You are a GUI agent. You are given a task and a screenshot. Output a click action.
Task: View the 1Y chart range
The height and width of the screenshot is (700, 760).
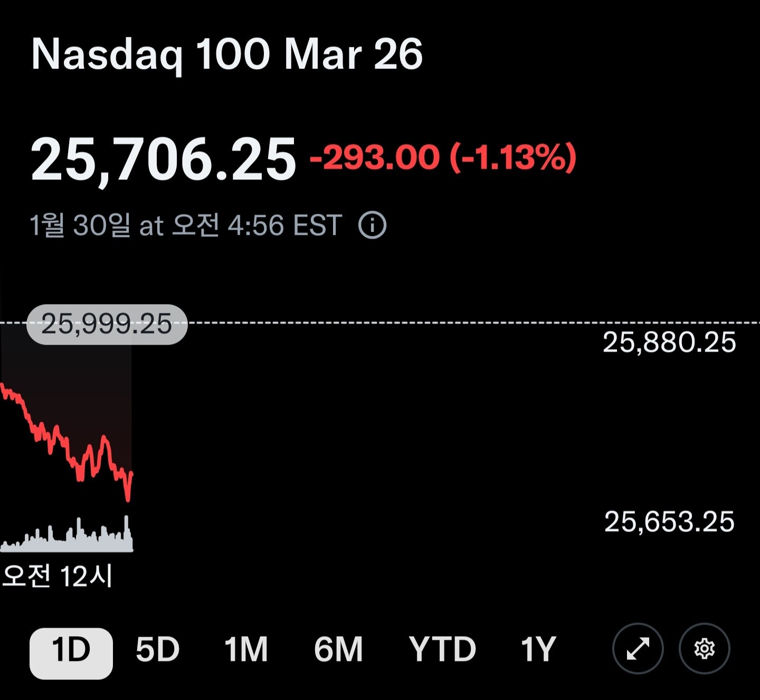pos(538,650)
